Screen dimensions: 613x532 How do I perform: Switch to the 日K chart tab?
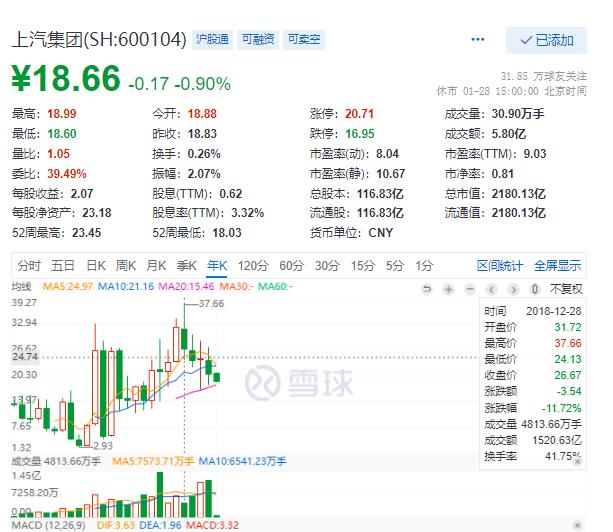[x=96, y=266]
